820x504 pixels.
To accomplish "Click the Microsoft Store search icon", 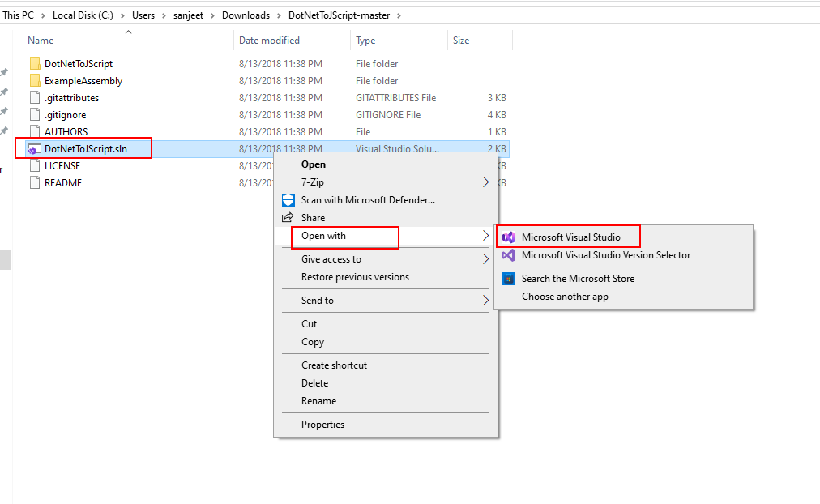I will tap(509, 279).
